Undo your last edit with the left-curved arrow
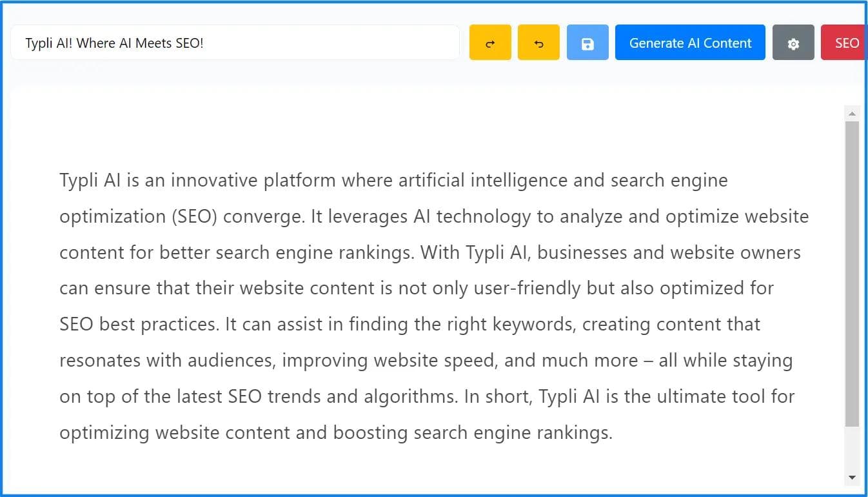 [538, 42]
